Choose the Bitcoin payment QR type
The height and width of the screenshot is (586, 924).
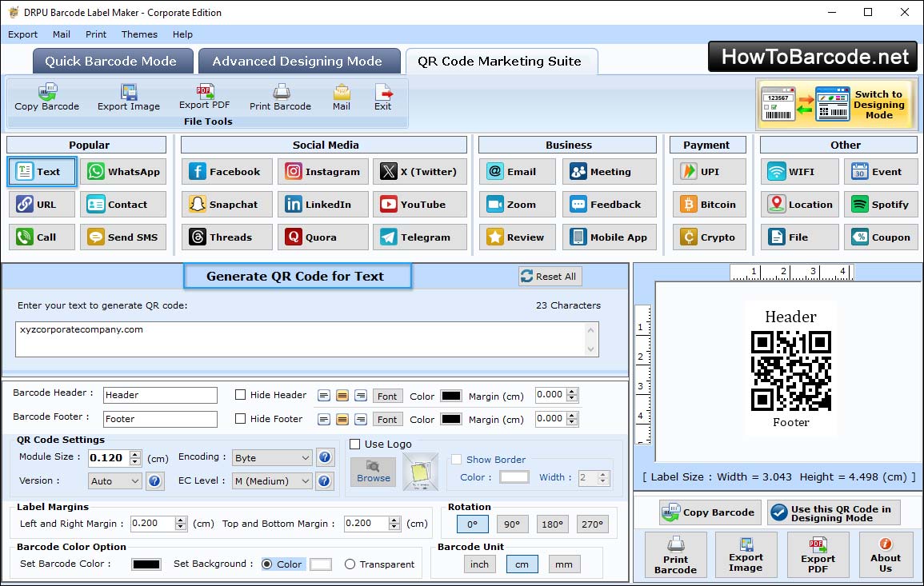tap(709, 205)
